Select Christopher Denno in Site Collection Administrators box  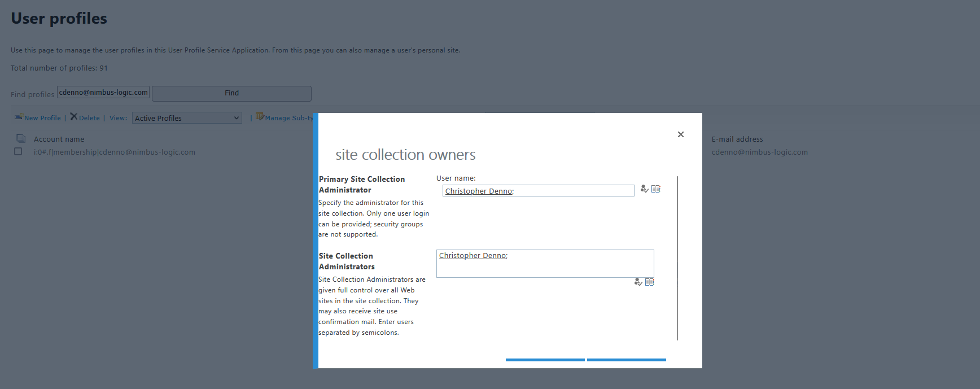[x=473, y=256]
